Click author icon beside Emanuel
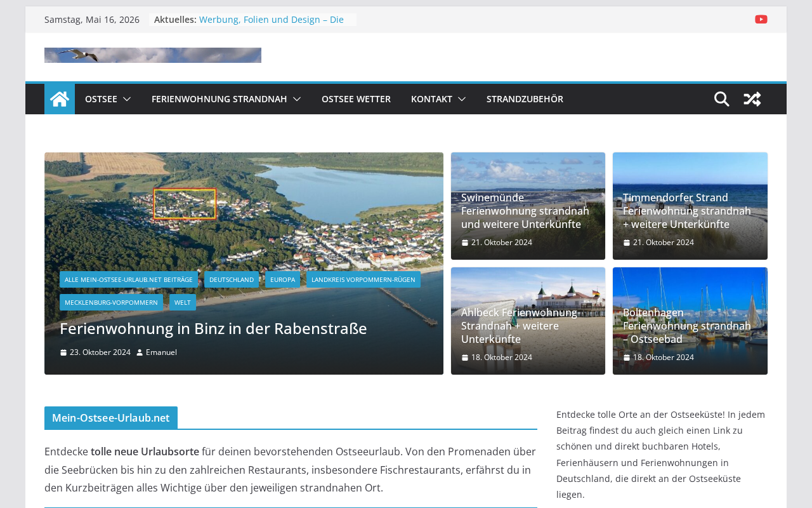 (x=140, y=352)
